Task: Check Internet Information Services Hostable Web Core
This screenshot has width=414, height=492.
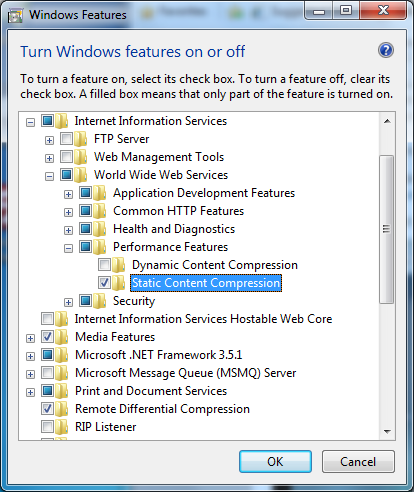Action: tap(47, 318)
